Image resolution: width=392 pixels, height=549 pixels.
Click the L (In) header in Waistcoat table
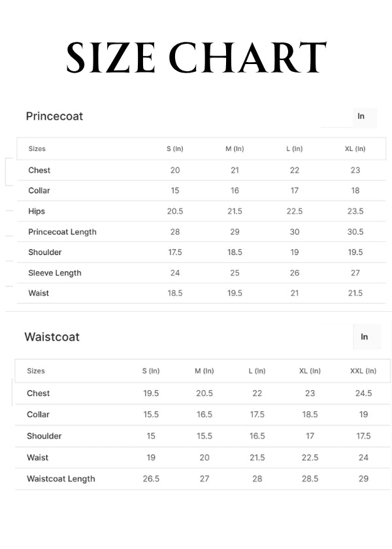(257, 371)
